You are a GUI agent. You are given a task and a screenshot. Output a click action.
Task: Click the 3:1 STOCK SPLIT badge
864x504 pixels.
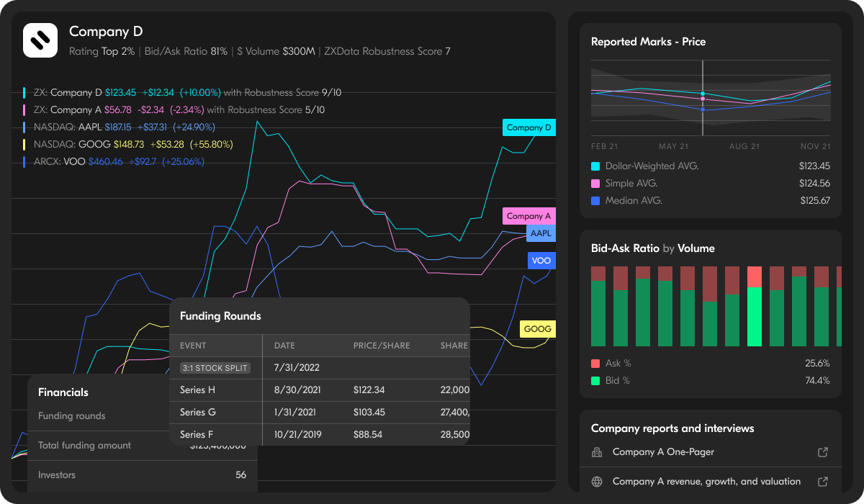tap(215, 368)
